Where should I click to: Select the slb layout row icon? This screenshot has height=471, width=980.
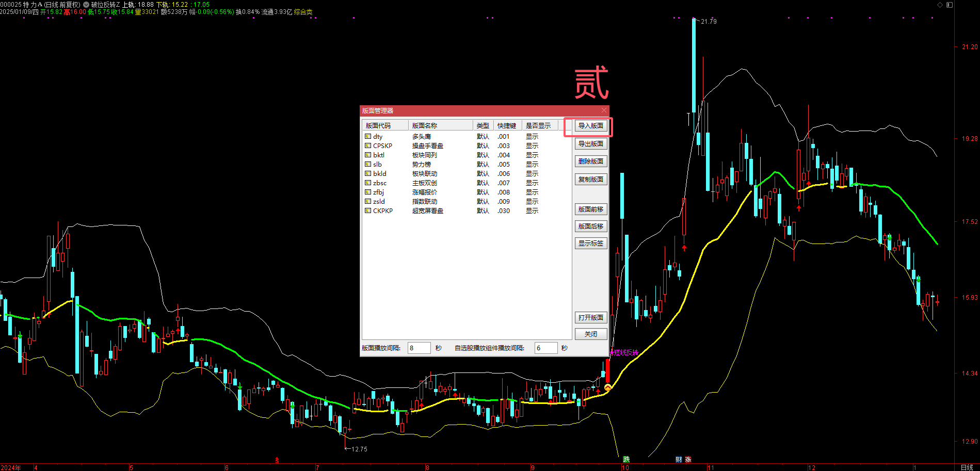368,165
